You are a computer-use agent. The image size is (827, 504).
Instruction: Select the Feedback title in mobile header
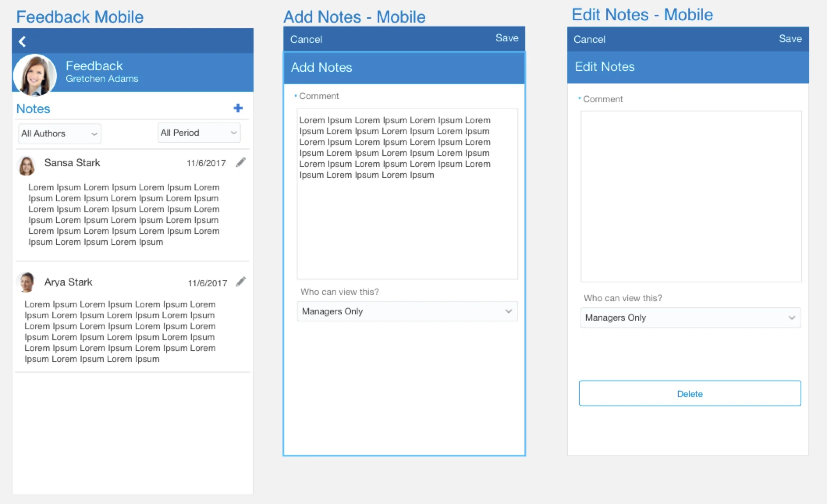[94, 66]
